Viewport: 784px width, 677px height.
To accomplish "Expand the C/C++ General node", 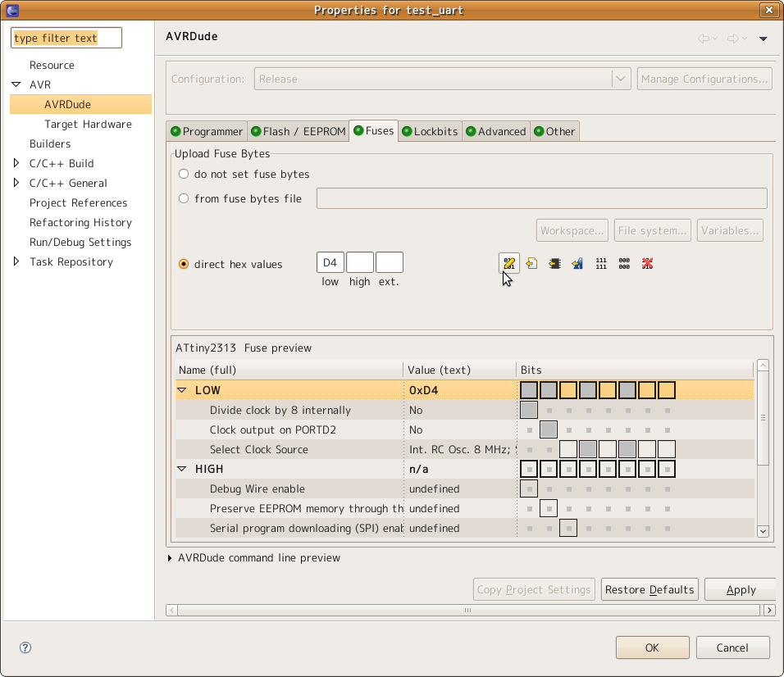I will 16,183.
